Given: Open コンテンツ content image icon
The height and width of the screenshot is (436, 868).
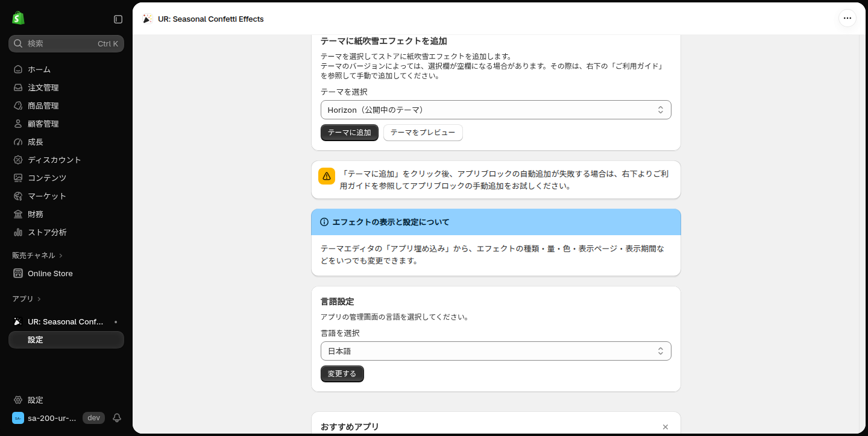Looking at the screenshot, I should pyautogui.click(x=18, y=178).
